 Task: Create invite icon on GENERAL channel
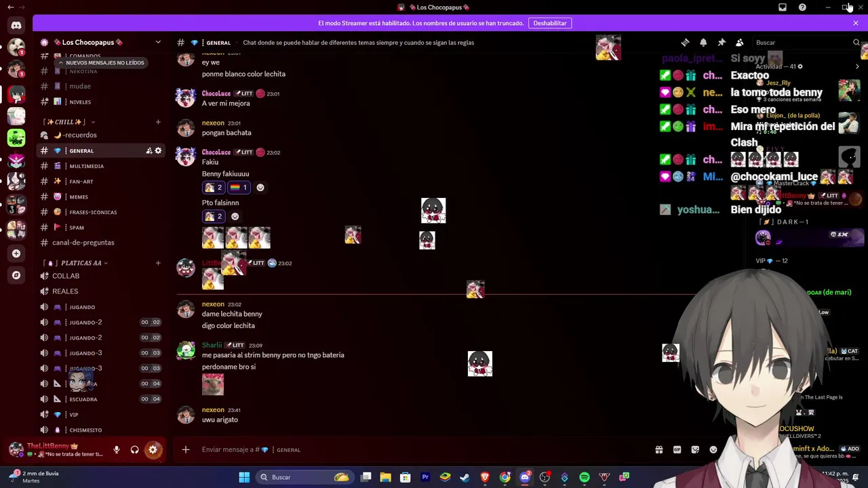[149, 150]
